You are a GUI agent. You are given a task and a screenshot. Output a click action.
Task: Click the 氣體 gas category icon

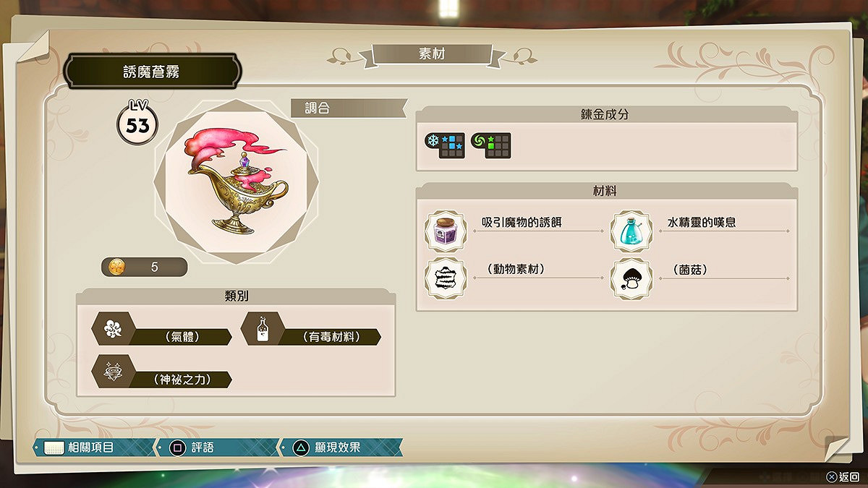(x=114, y=329)
